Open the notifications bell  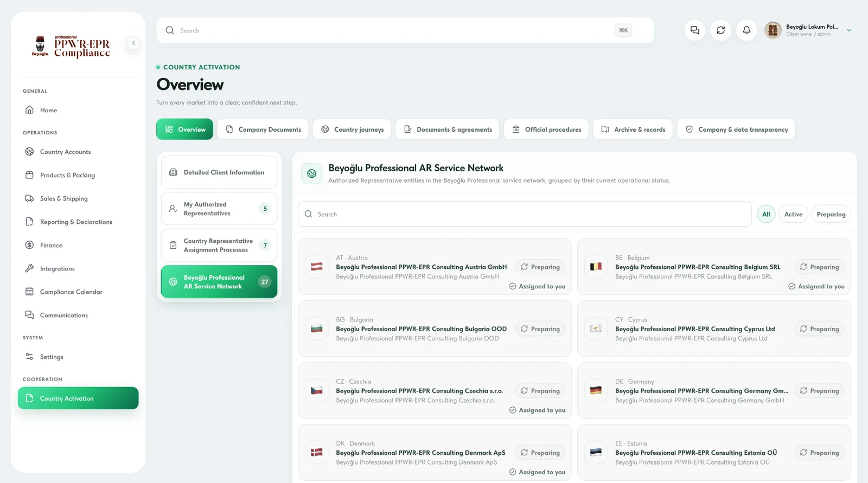click(x=746, y=30)
